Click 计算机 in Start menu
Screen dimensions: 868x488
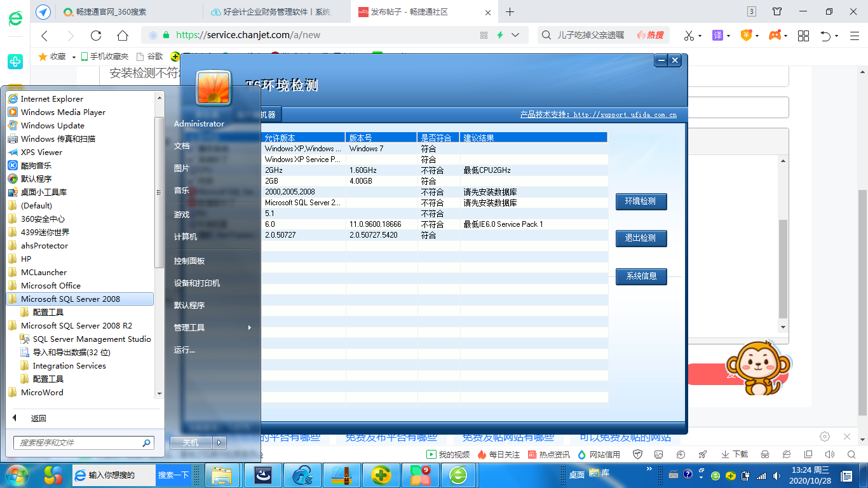point(186,236)
